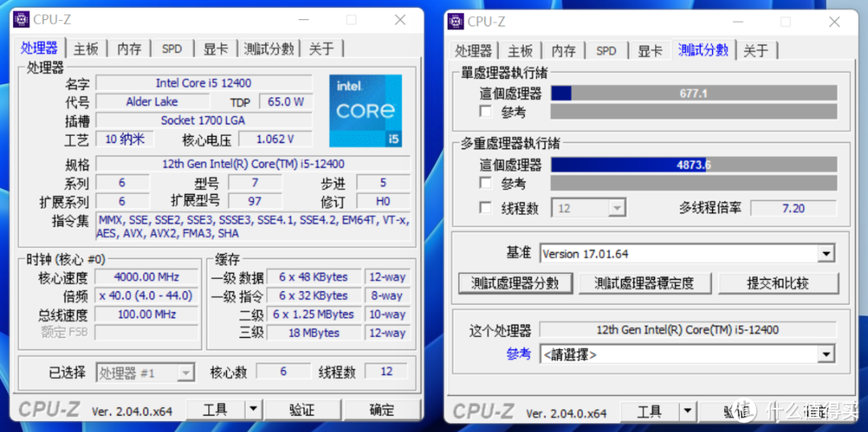868x432 pixels.
Task: Open the 主板 tab in right window
Action: pyautogui.click(x=520, y=51)
